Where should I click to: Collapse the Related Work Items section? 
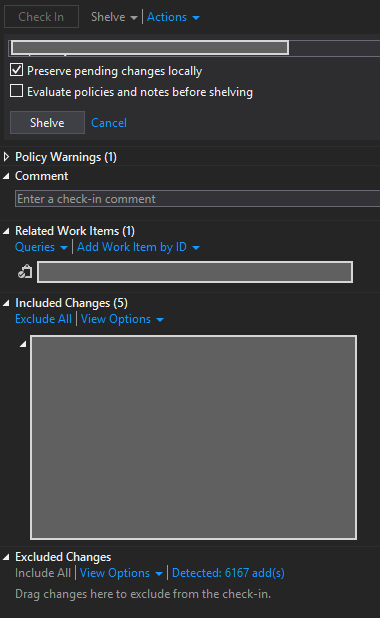pyautogui.click(x=6, y=231)
